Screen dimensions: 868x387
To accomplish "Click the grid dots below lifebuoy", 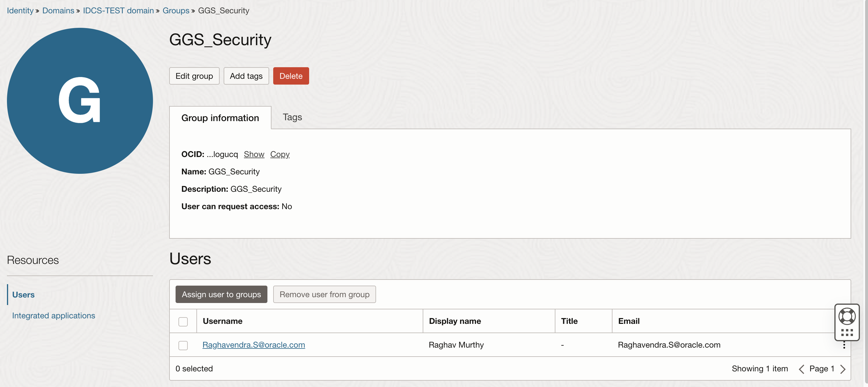I will pyautogui.click(x=847, y=333).
